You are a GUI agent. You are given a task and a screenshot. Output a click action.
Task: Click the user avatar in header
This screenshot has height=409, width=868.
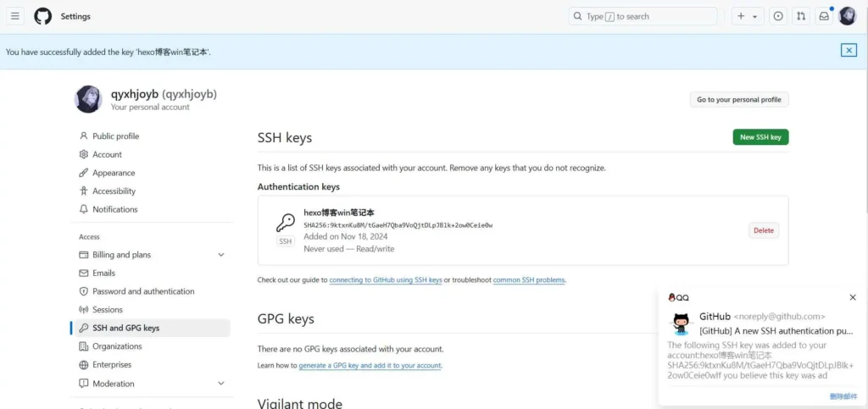[847, 16]
